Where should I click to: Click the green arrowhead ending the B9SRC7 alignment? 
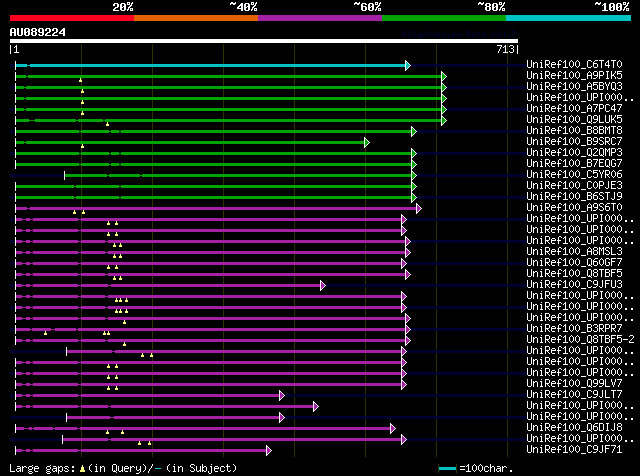point(367,142)
